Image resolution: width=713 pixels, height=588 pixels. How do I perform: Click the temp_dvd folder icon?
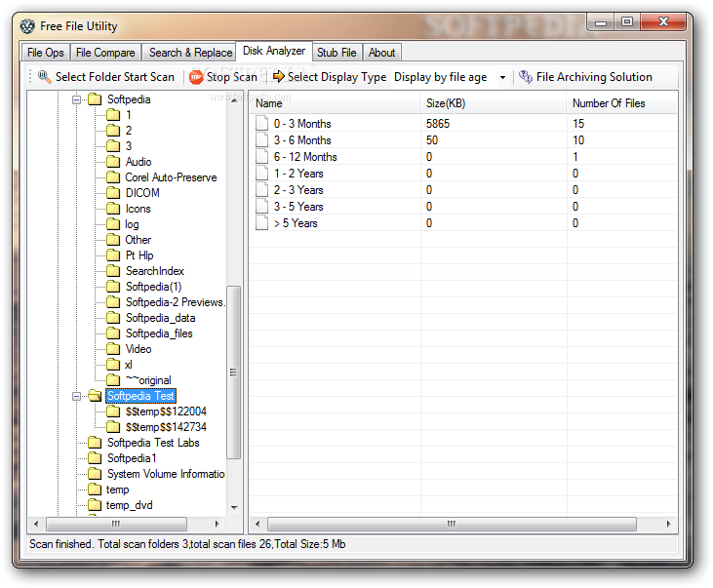[95, 505]
